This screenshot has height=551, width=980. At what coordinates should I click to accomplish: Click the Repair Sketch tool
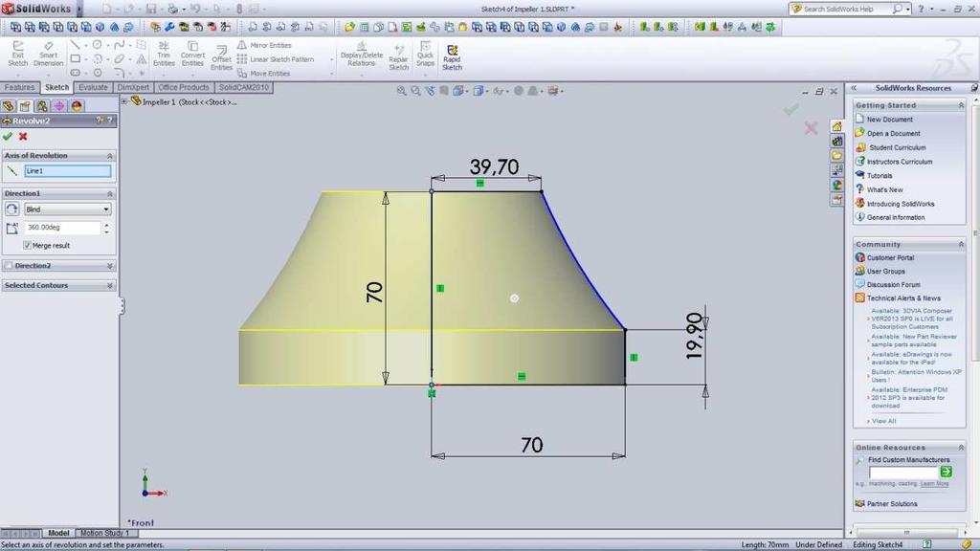click(398, 56)
